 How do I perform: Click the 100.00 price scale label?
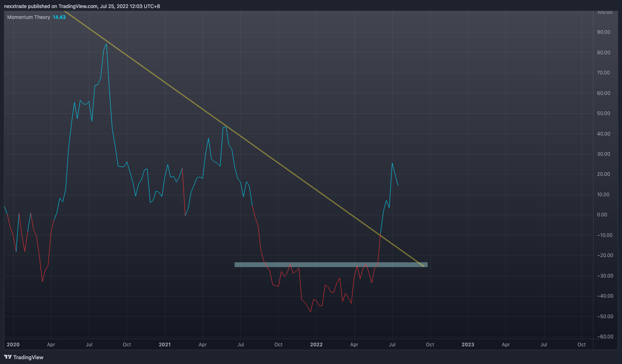coord(605,12)
